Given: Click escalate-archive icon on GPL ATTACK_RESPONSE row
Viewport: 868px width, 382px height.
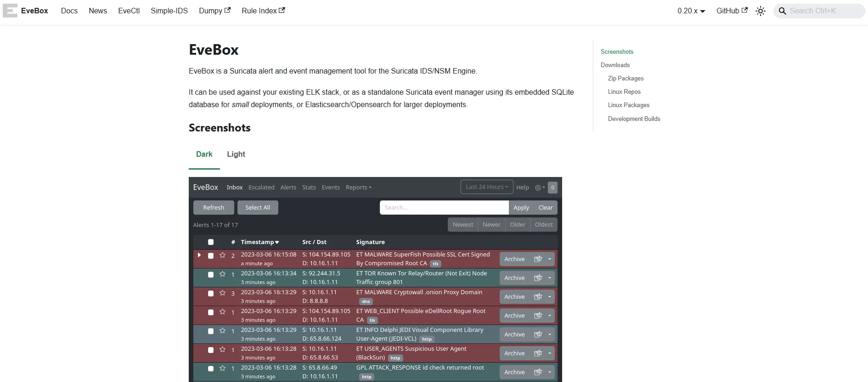Looking at the screenshot, I should pyautogui.click(x=538, y=372).
